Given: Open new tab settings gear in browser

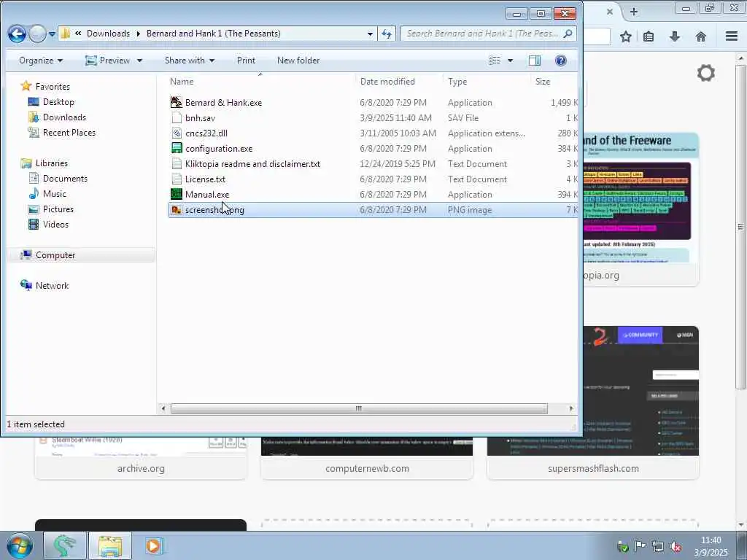Looking at the screenshot, I should point(706,73).
